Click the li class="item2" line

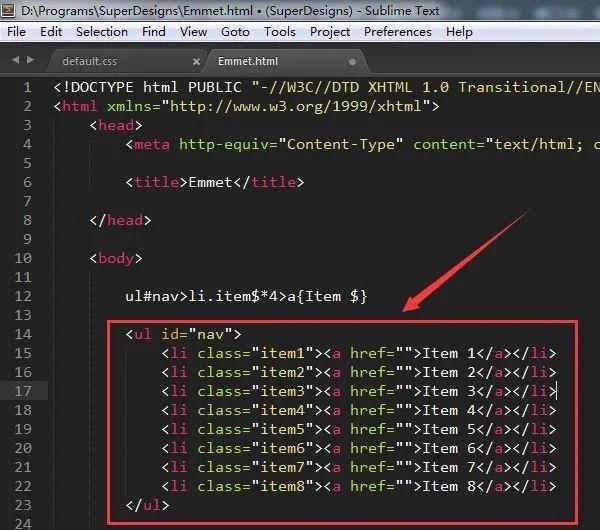tap(359, 372)
